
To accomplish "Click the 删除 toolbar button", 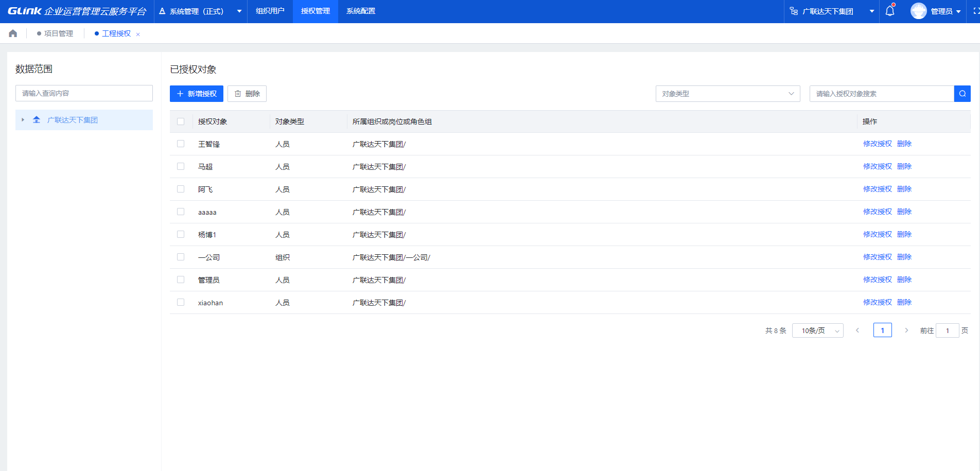I will coord(247,94).
